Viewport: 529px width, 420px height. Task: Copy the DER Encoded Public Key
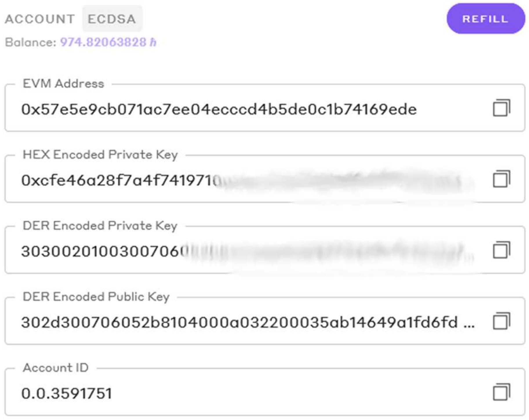(501, 321)
